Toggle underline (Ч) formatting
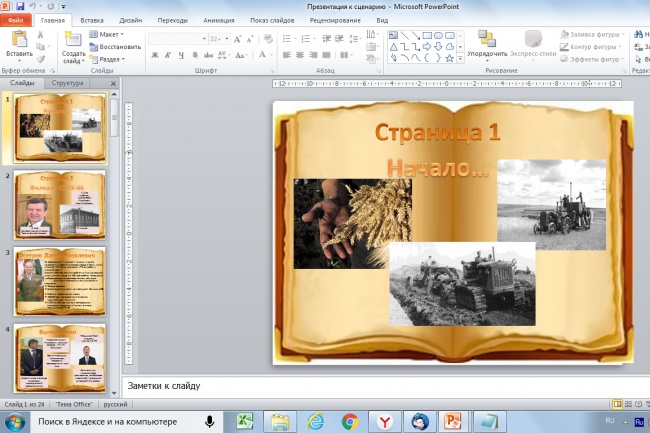 [181, 55]
